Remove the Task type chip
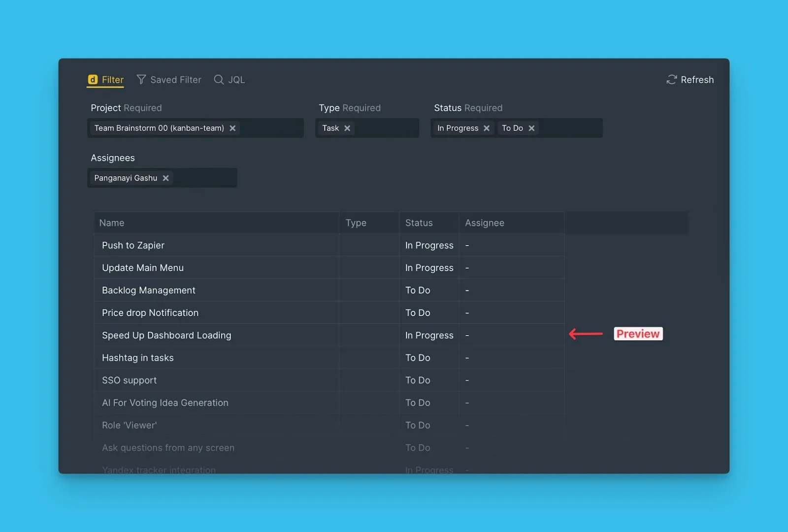 pyautogui.click(x=347, y=128)
